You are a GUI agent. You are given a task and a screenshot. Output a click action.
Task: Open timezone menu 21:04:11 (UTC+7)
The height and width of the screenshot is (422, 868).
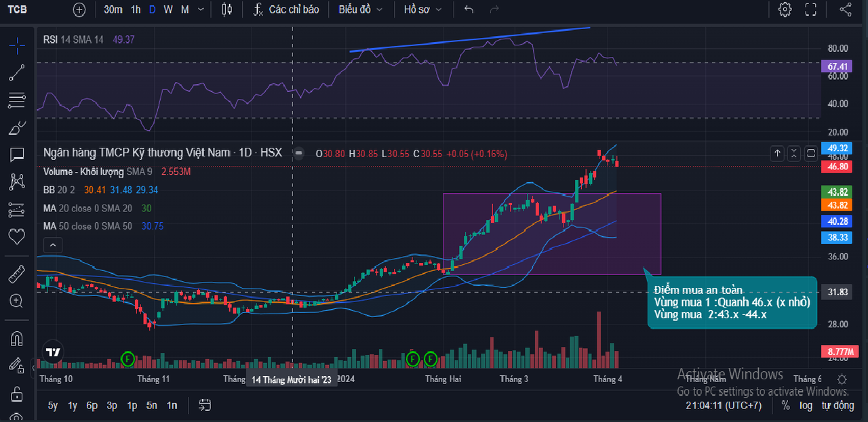[x=724, y=406]
